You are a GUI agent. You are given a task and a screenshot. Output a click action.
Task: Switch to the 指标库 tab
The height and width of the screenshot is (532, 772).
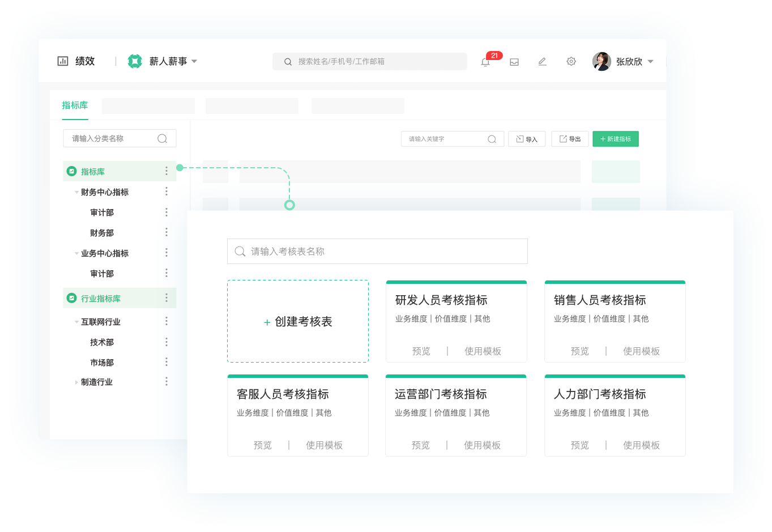(75, 105)
